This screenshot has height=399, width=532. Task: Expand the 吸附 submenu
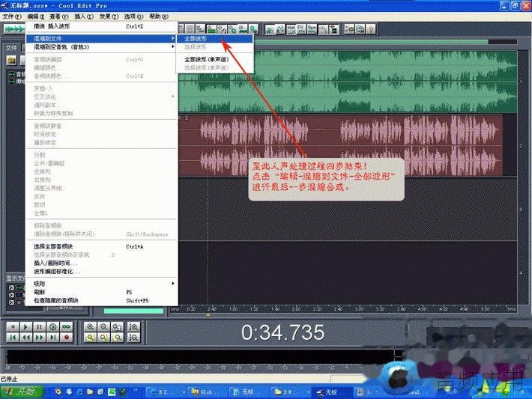(x=102, y=284)
